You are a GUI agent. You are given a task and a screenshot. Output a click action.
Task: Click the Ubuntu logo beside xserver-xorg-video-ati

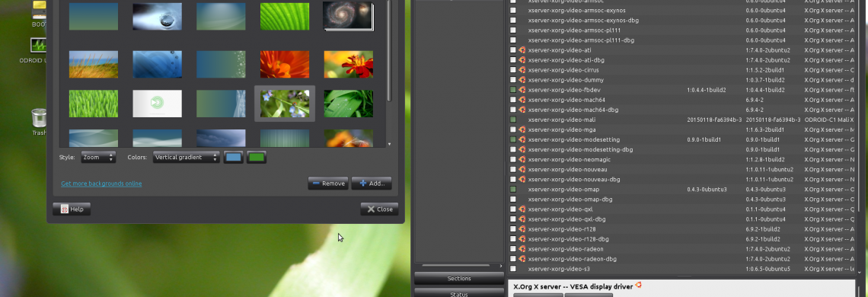pyautogui.click(x=522, y=49)
